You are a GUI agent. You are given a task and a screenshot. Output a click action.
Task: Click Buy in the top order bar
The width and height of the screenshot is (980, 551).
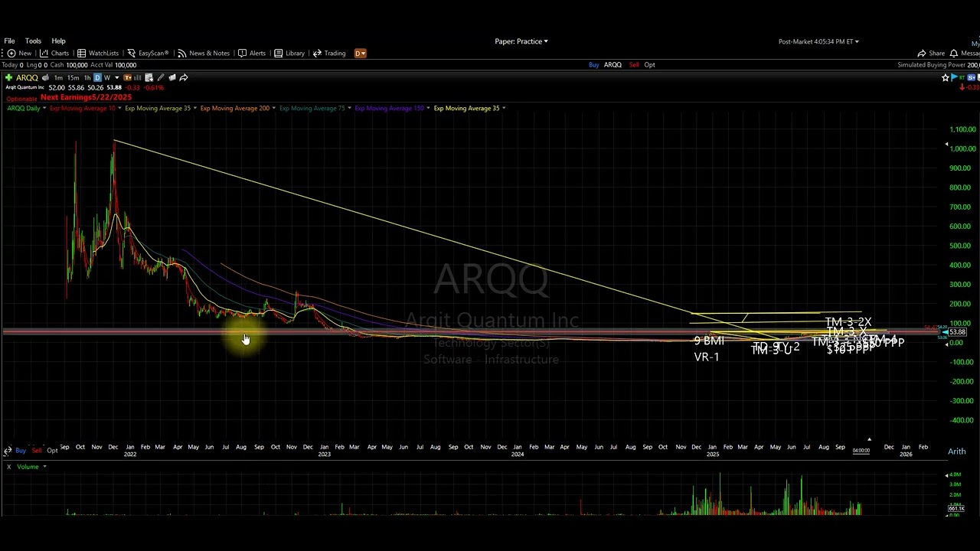(x=593, y=65)
